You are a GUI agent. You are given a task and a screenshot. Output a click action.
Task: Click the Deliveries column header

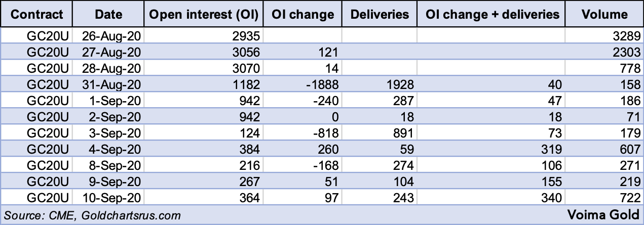point(380,14)
